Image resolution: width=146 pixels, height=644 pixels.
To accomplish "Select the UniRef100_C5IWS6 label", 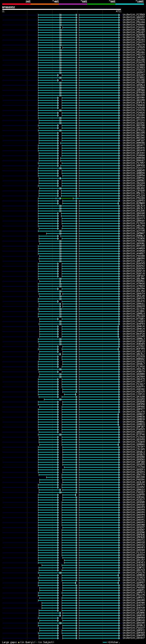I will click(x=134, y=239).
